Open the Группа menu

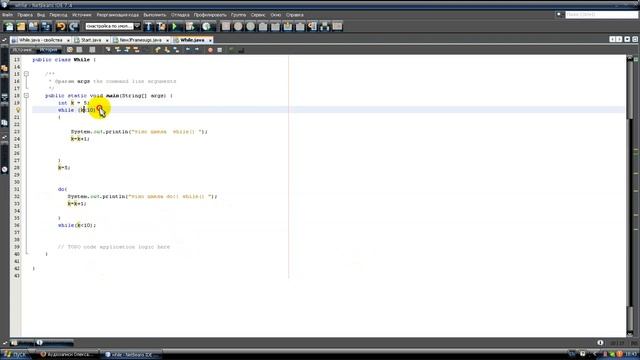coord(238,15)
